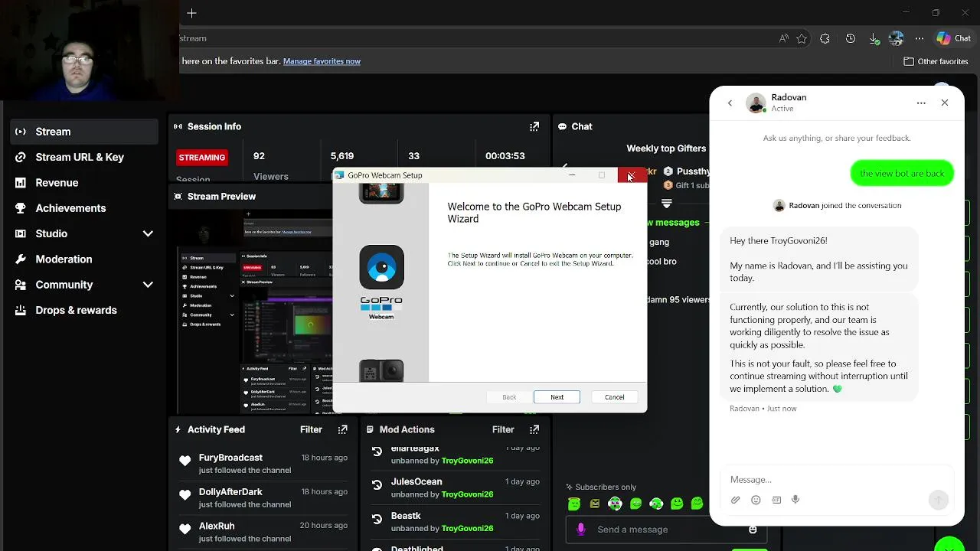Click the Moderation wrench icon

(x=21, y=259)
